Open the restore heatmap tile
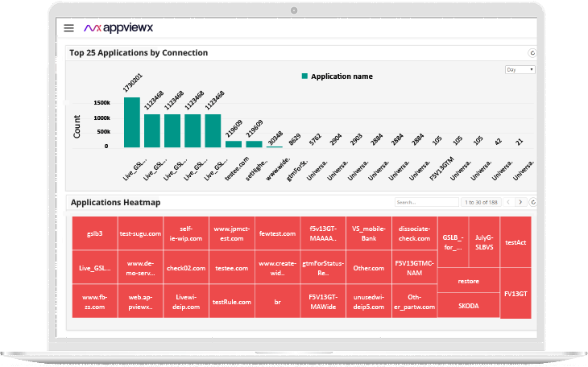This screenshot has width=588, height=367. 468,282
